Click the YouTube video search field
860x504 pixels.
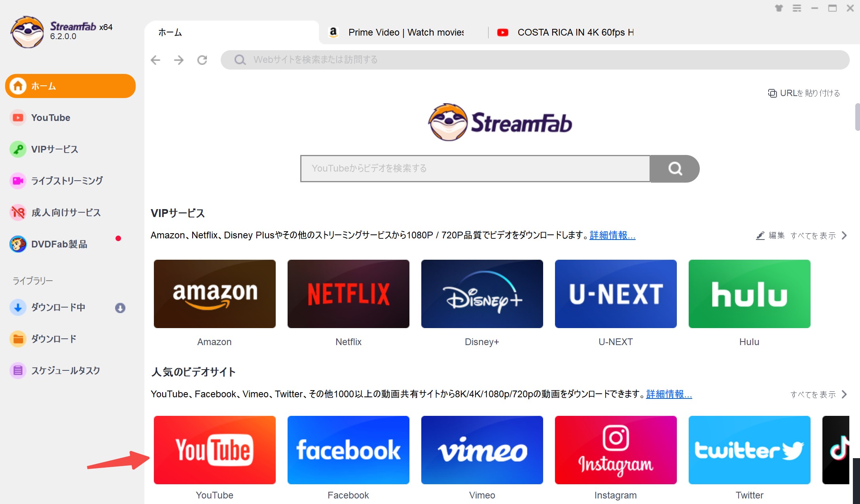(475, 169)
